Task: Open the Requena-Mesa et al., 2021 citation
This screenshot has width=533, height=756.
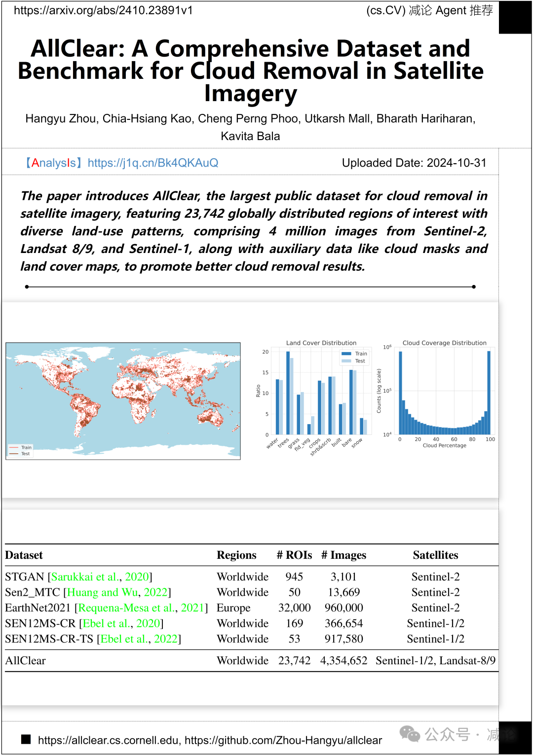Action: coord(141,608)
